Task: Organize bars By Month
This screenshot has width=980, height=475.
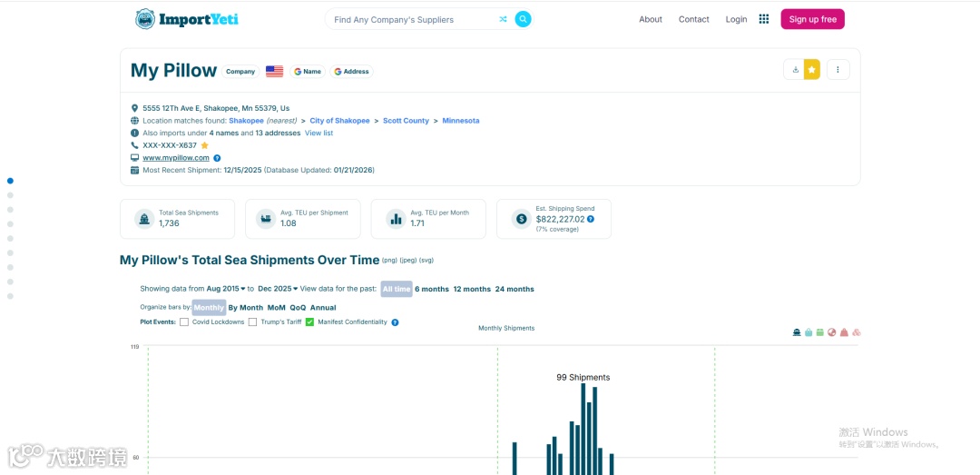Action: 246,308
